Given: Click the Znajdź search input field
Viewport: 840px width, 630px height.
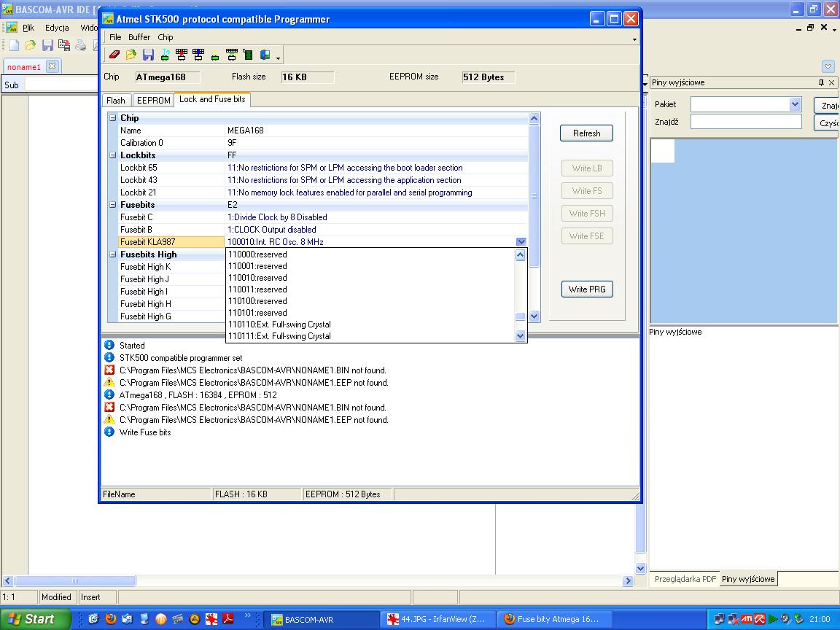Looking at the screenshot, I should [x=745, y=122].
